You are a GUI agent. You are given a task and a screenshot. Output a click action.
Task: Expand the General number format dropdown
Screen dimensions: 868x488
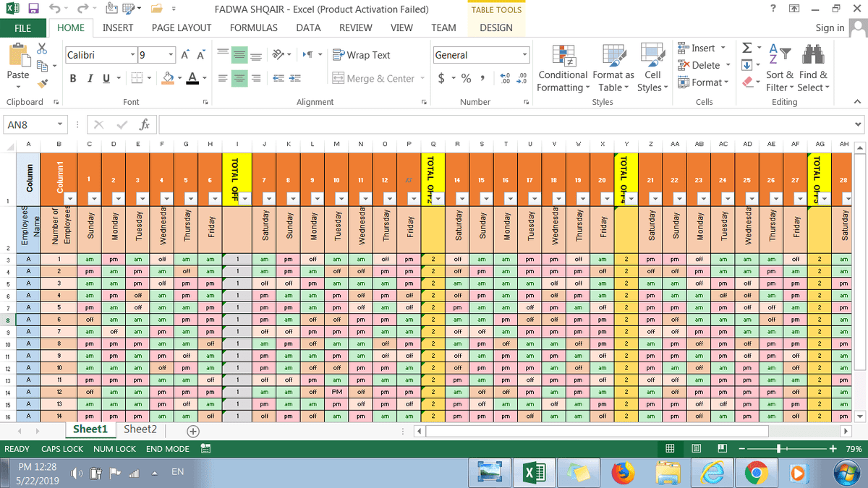pyautogui.click(x=524, y=56)
